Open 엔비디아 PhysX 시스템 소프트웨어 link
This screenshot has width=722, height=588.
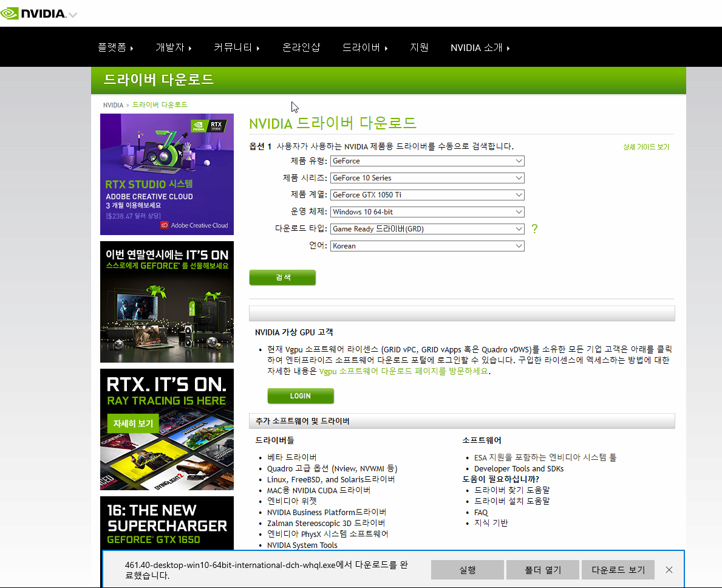pos(327,534)
